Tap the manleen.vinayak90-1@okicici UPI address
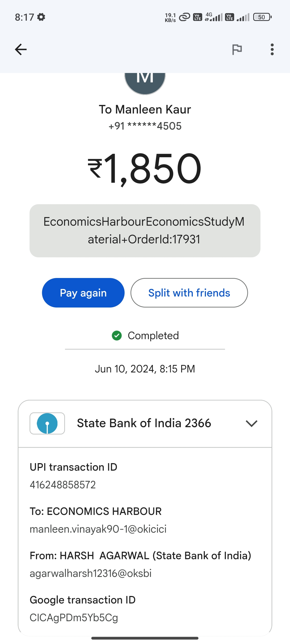 [x=98, y=529]
